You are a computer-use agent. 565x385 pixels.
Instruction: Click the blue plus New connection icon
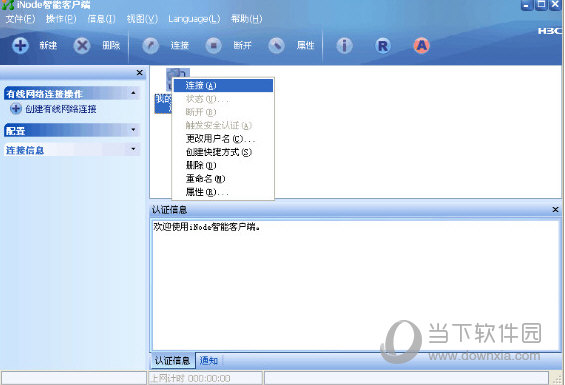(x=21, y=46)
